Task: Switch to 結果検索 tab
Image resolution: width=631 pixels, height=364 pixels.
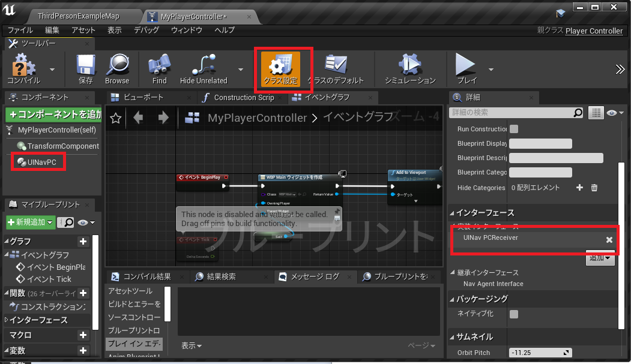Action: coord(222,276)
